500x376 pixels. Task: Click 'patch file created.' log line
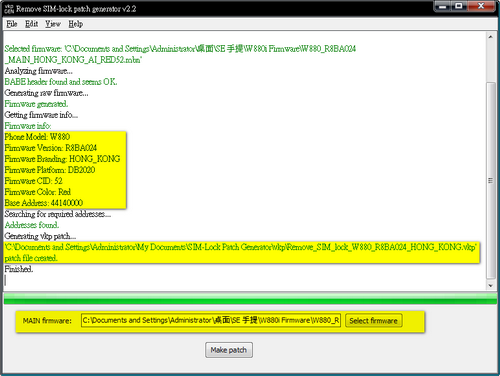click(x=31, y=258)
